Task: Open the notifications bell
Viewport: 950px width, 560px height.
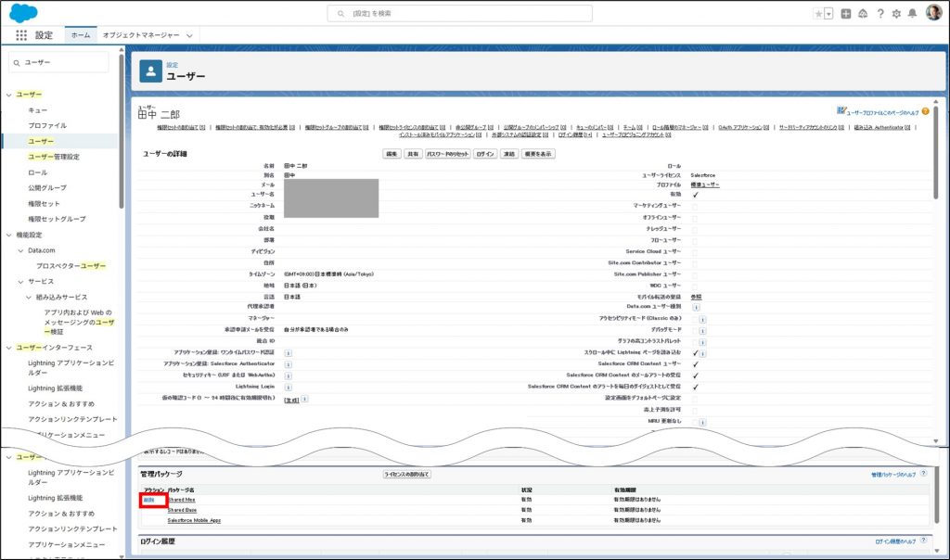Action: point(913,14)
